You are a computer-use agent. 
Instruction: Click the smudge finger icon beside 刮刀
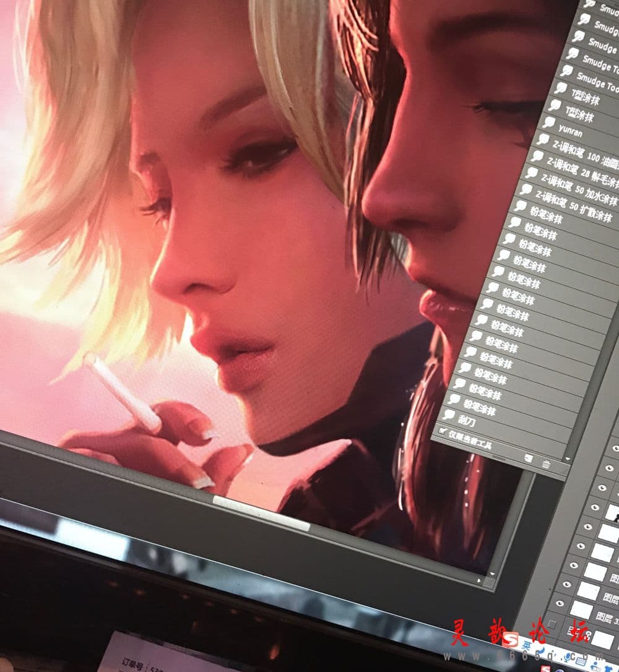coord(448,415)
